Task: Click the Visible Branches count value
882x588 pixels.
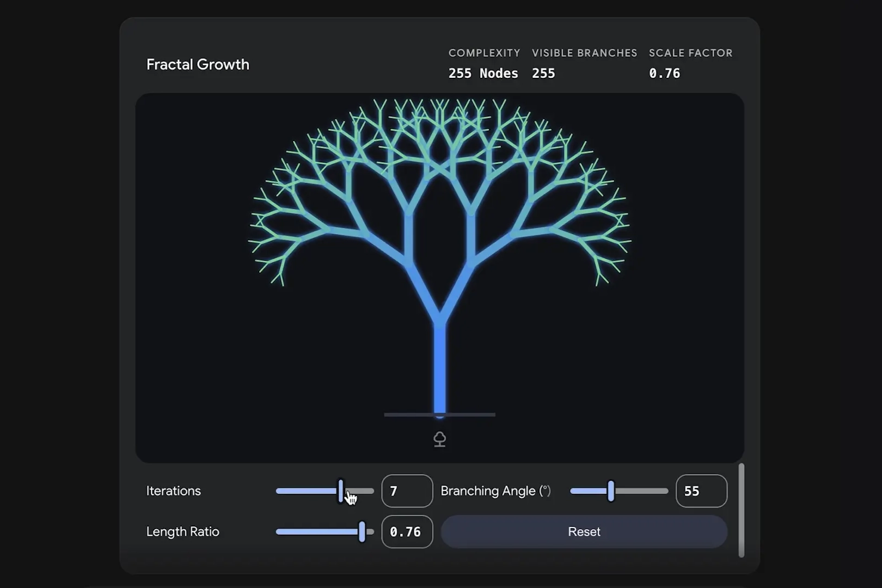Action: click(543, 73)
